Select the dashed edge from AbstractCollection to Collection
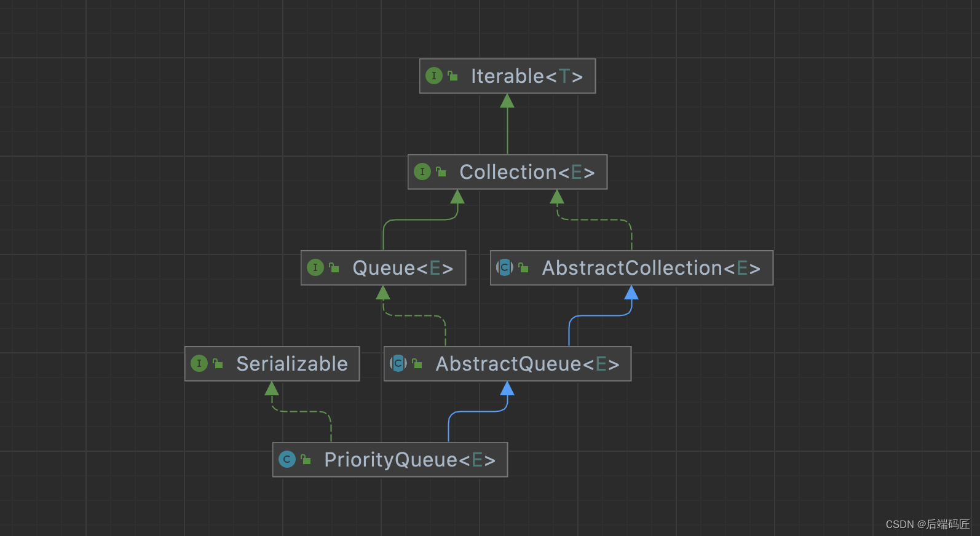Image resolution: width=980 pixels, height=536 pixels. coord(595,219)
